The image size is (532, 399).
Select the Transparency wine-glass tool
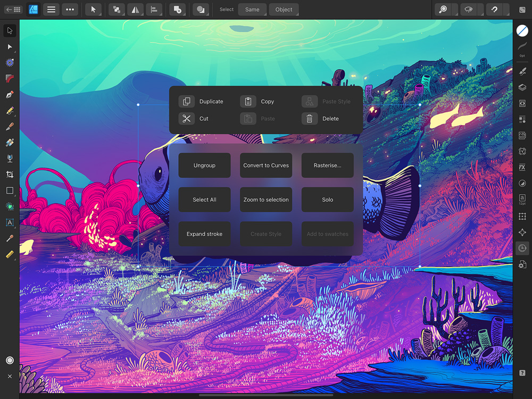(10, 159)
